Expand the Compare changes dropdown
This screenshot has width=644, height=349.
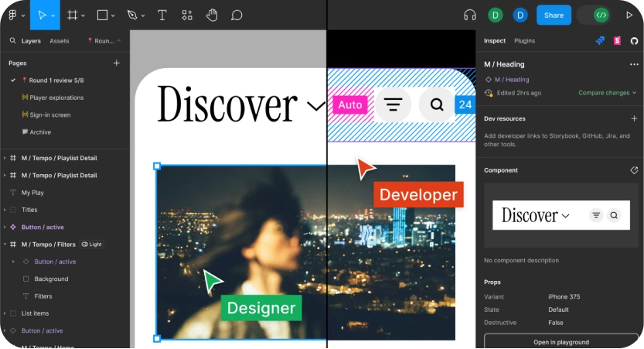tap(608, 93)
